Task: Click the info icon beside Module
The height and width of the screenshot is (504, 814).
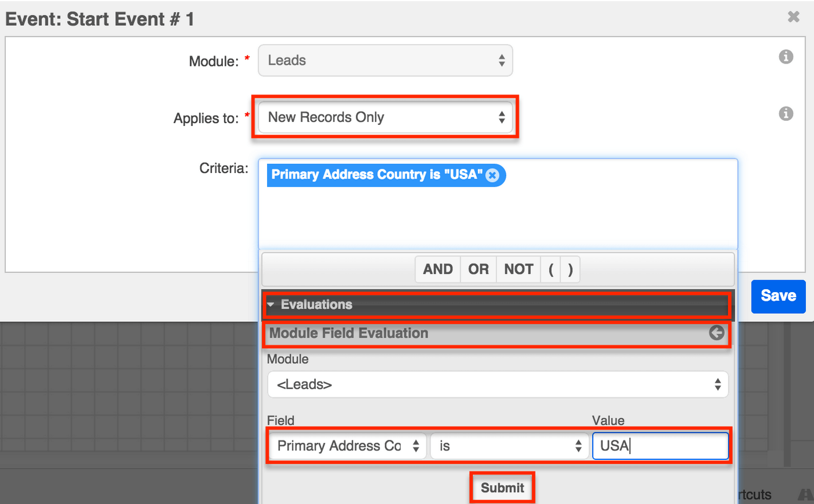Action: pyautogui.click(x=786, y=57)
